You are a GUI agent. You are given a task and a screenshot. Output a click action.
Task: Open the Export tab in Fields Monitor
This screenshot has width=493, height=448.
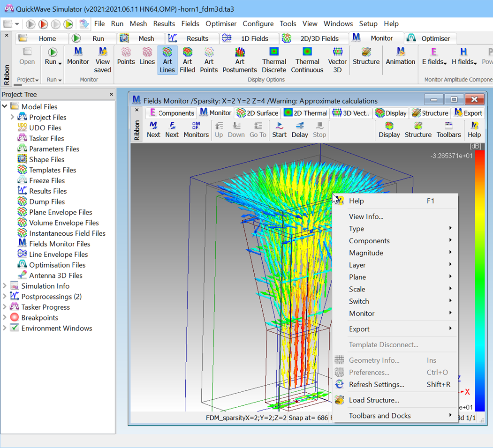coord(468,113)
